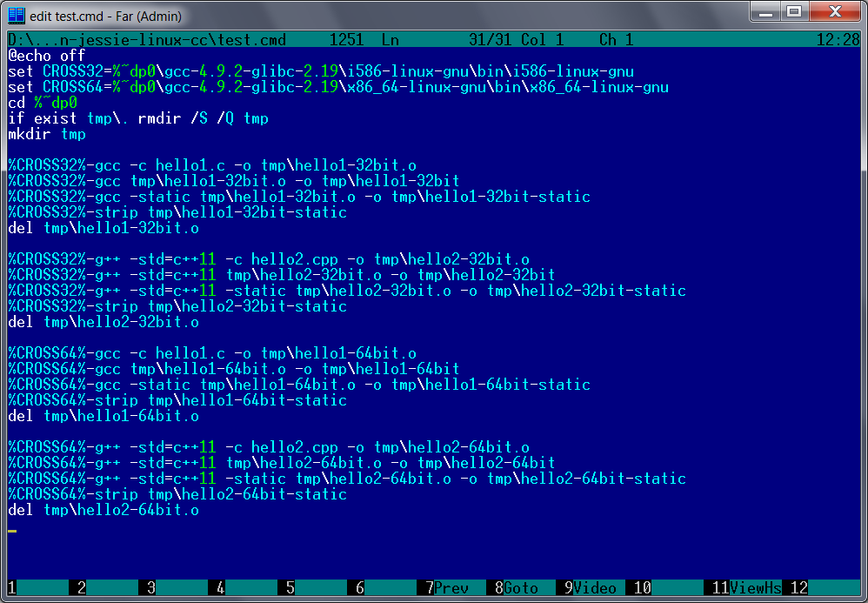Screen dimensions: 868x603
Task: Click line '%CROSS32%-strip tmp\hello1-32bit-static'
Action: coord(177,212)
